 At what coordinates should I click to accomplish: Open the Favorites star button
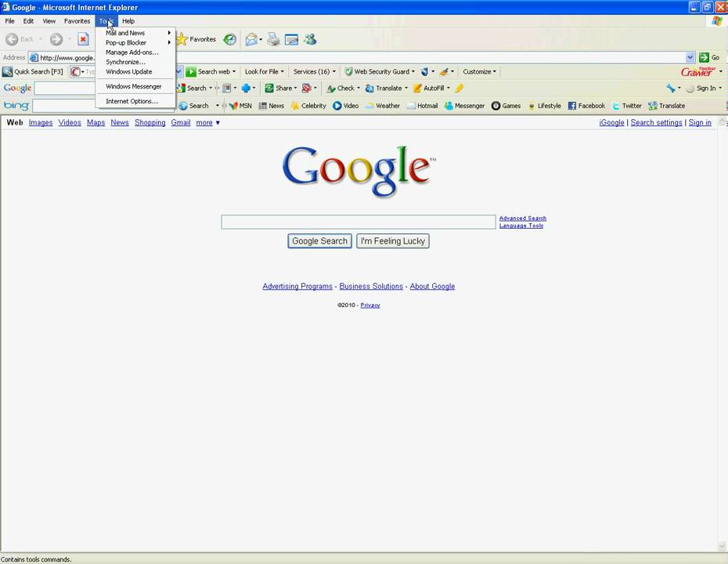pyautogui.click(x=196, y=39)
